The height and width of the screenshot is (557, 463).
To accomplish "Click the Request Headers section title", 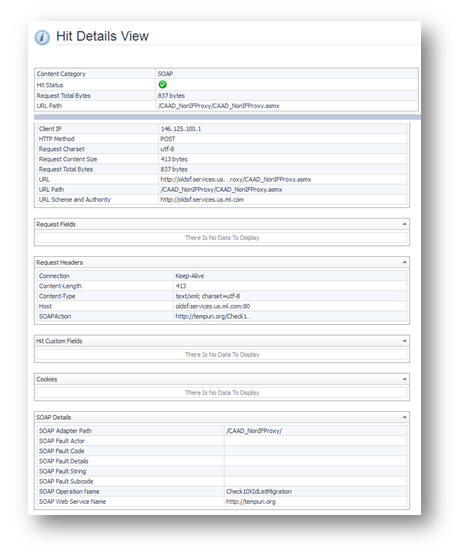I will click(59, 263).
